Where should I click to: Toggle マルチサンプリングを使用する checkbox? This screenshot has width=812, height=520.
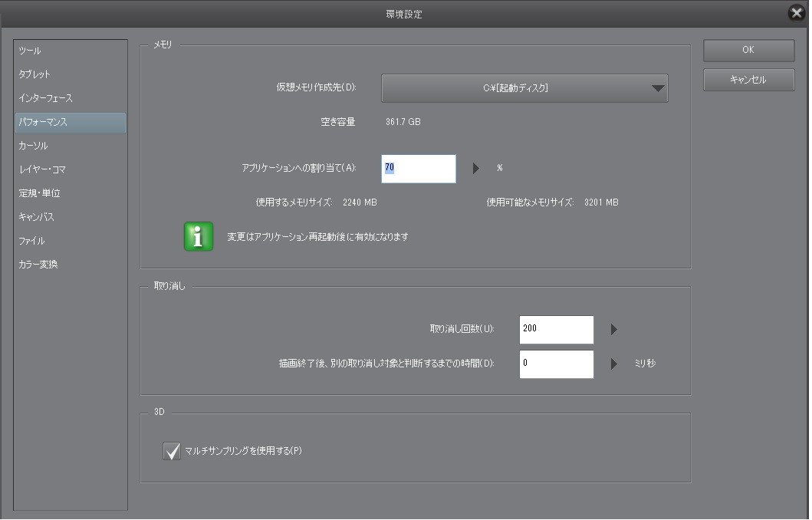172,451
